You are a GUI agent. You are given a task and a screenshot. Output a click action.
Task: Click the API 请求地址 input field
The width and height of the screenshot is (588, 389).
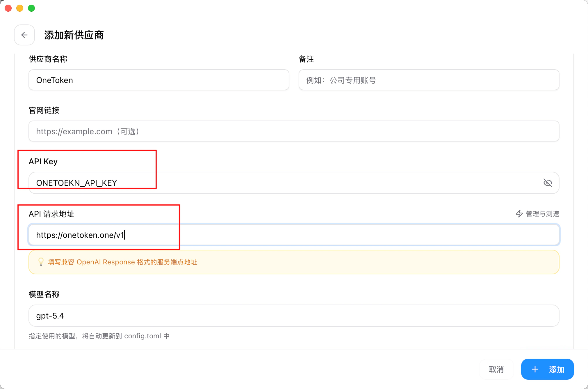click(294, 235)
